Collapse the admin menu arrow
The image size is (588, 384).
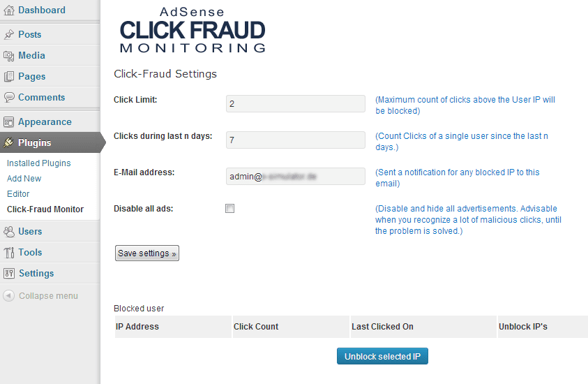9,295
